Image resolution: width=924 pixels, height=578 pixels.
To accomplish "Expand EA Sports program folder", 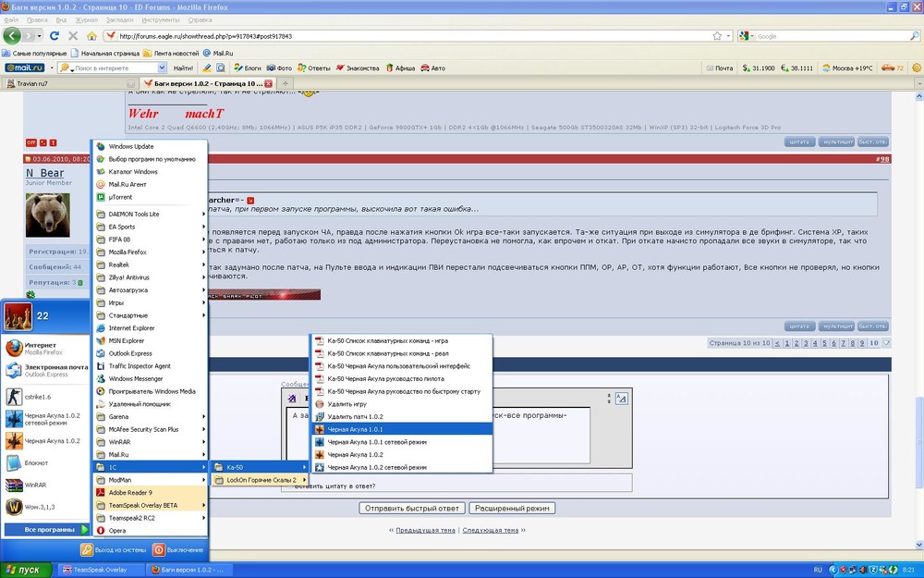I will pos(151,227).
